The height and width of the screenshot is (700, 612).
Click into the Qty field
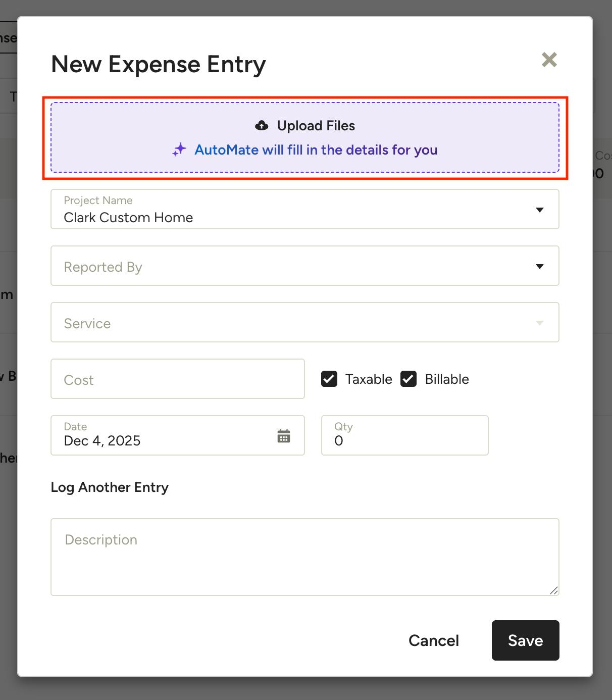pos(404,436)
